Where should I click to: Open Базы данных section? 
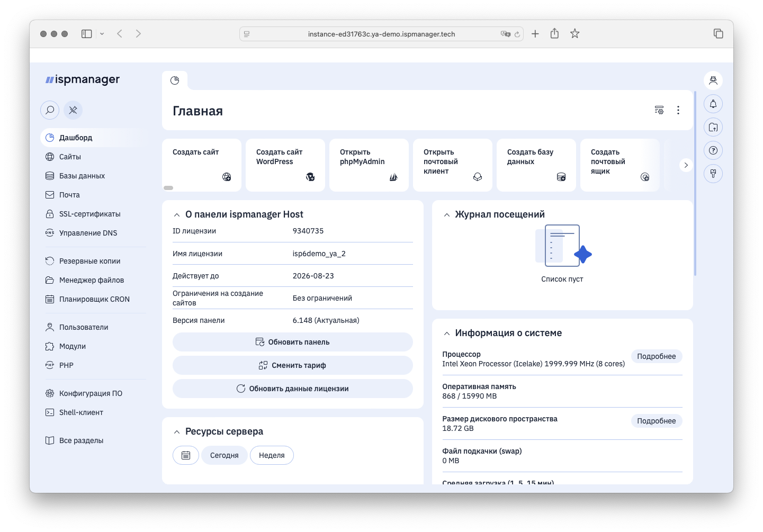(93, 176)
